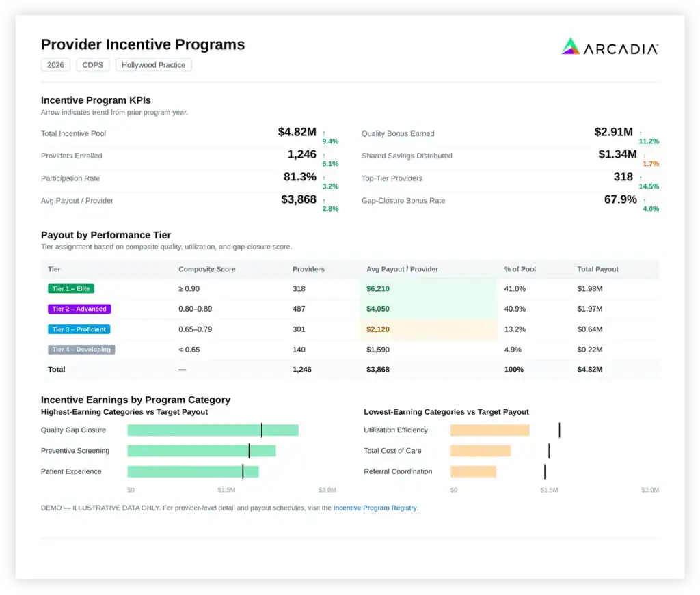Select the Tier 2 – Advanced badge

79,309
